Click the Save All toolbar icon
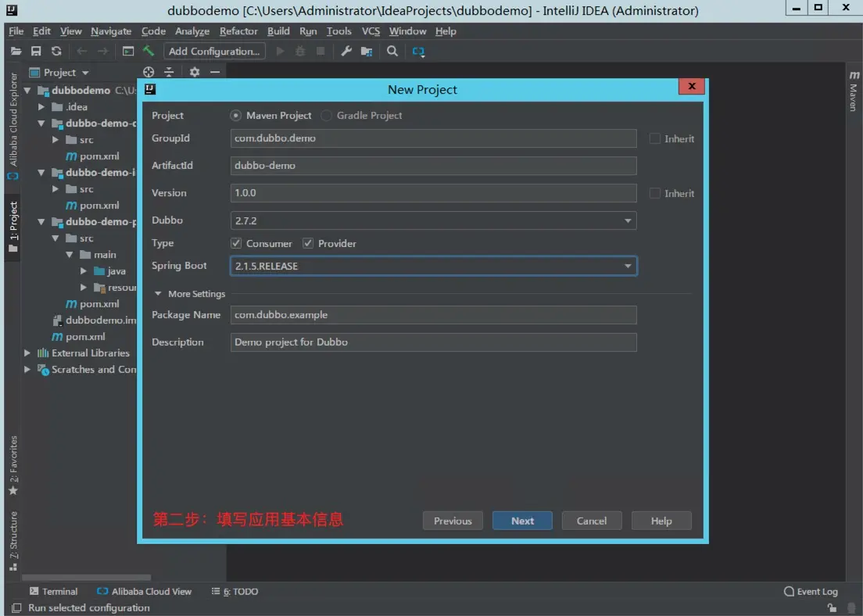This screenshot has width=863, height=616. (x=36, y=51)
